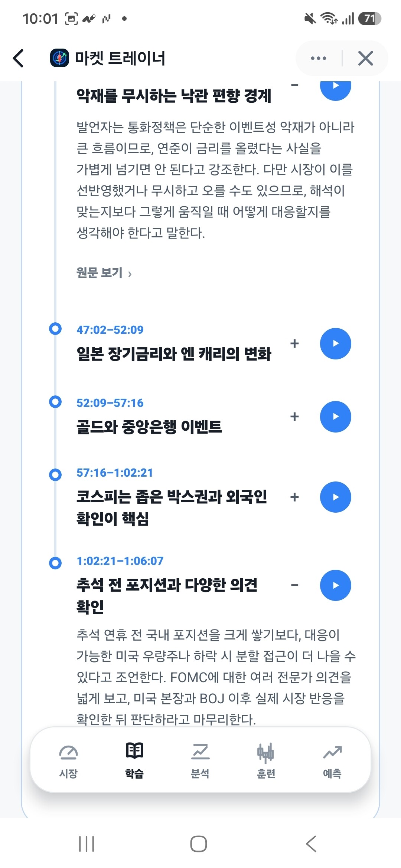Play the 1:02:21–1:06:07 Chuseok segment
This screenshot has height=868, width=401.
point(336,585)
